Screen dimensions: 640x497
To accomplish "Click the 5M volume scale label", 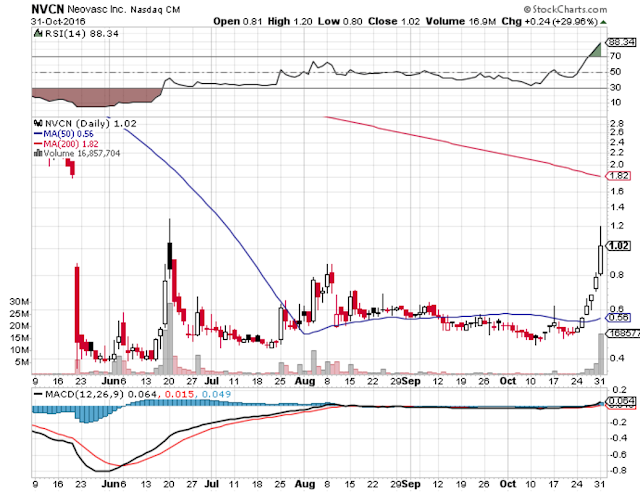I will (x=22, y=362).
